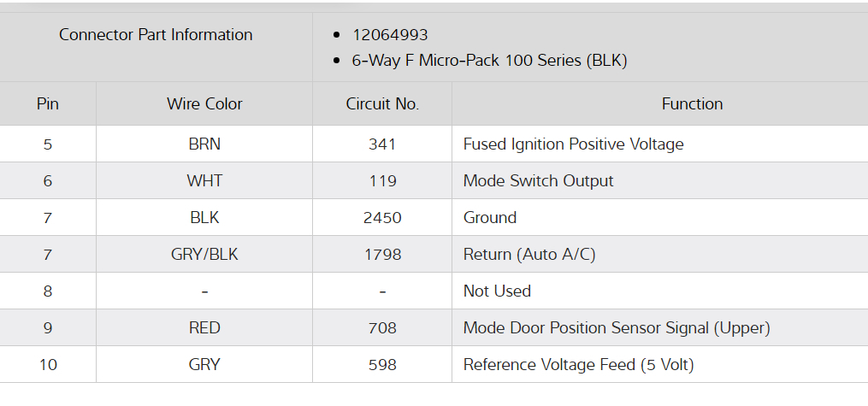The image size is (868, 406).
Task: Select the Wire Color column header
Action: tap(204, 104)
